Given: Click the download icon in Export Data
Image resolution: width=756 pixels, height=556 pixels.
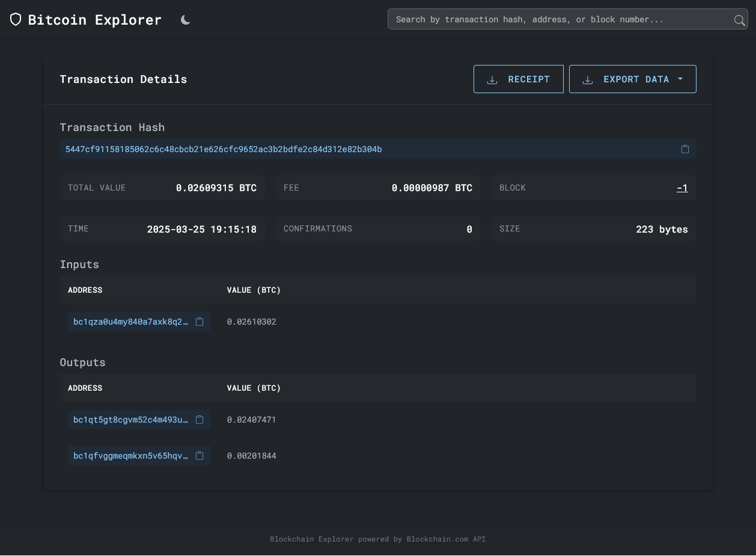Looking at the screenshot, I should [x=588, y=79].
